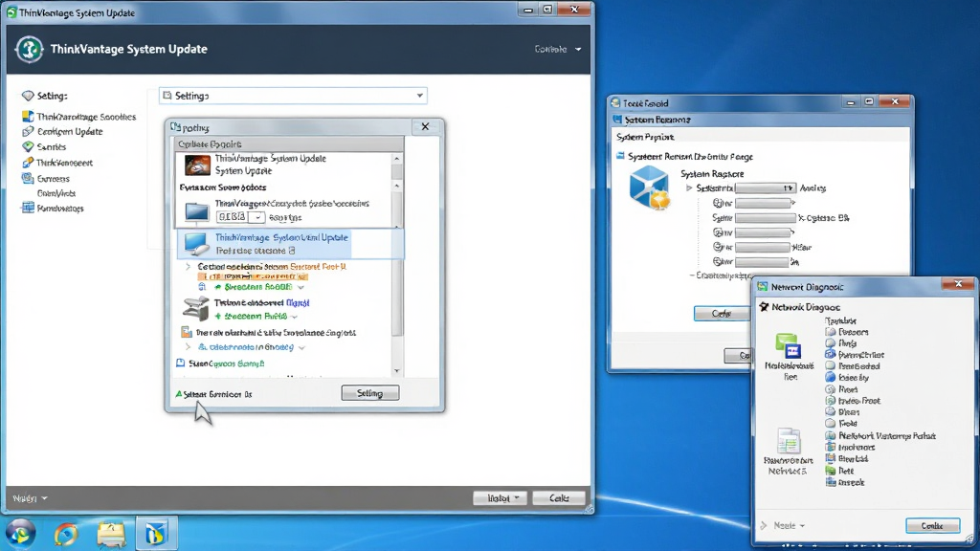Select the last radio option in System Restore window
Image resolution: width=980 pixels, height=551 pixels.
[717, 262]
